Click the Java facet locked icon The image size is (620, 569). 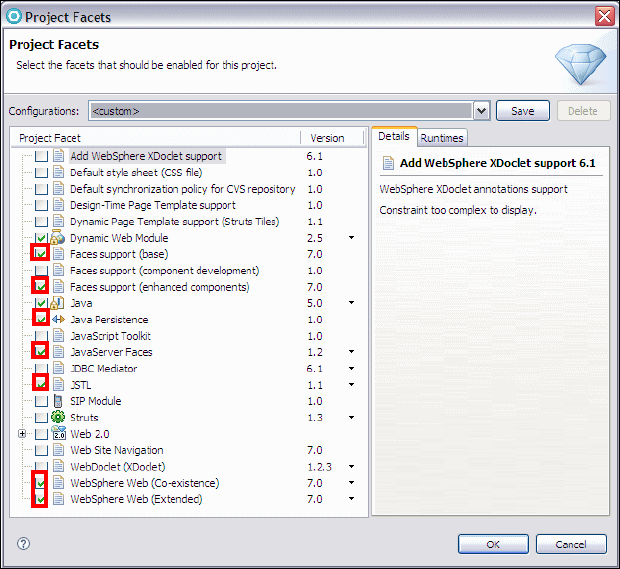[58, 303]
